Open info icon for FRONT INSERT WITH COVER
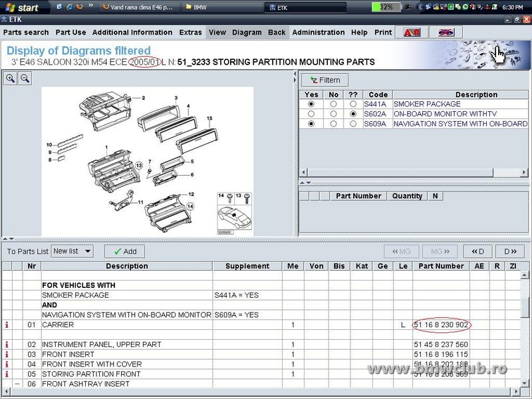This screenshot has height=399, width=532. [x=7, y=364]
